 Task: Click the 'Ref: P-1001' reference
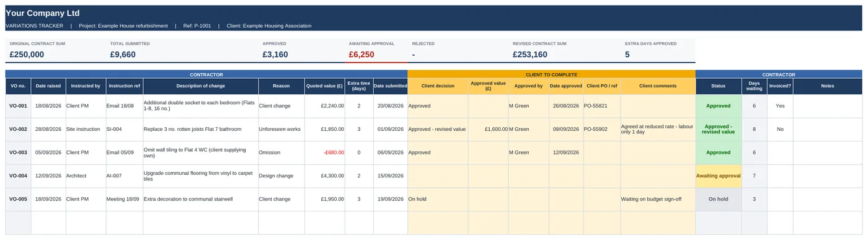(197, 26)
